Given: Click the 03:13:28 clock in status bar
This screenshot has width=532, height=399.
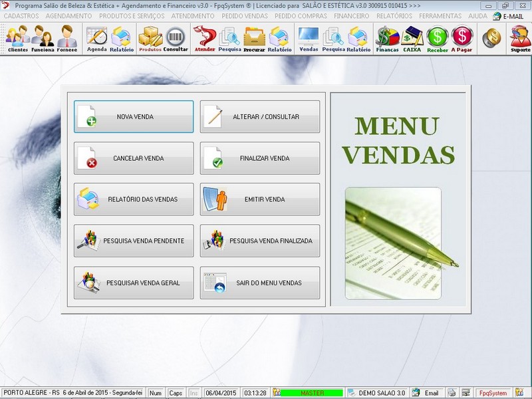Looking at the screenshot, I should pos(255,393).
